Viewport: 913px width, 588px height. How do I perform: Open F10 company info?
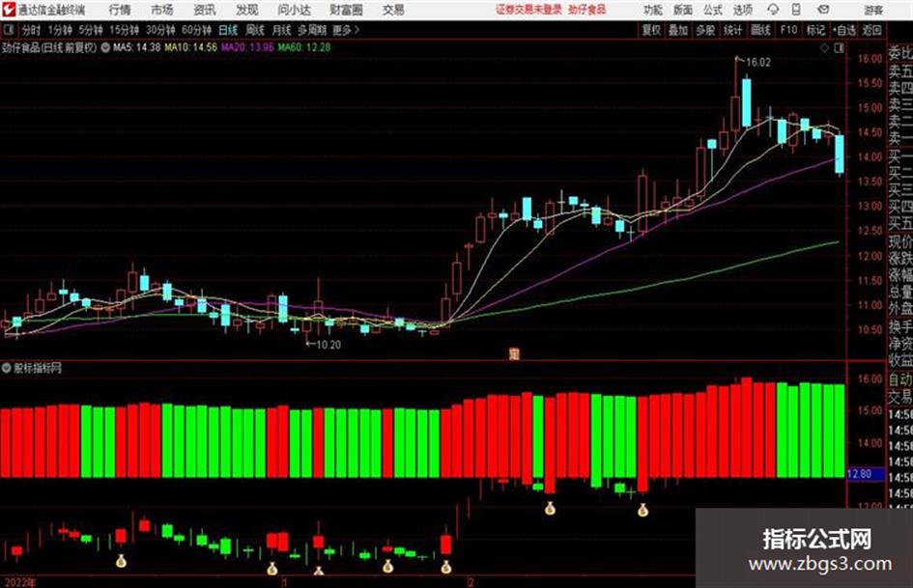789,30
